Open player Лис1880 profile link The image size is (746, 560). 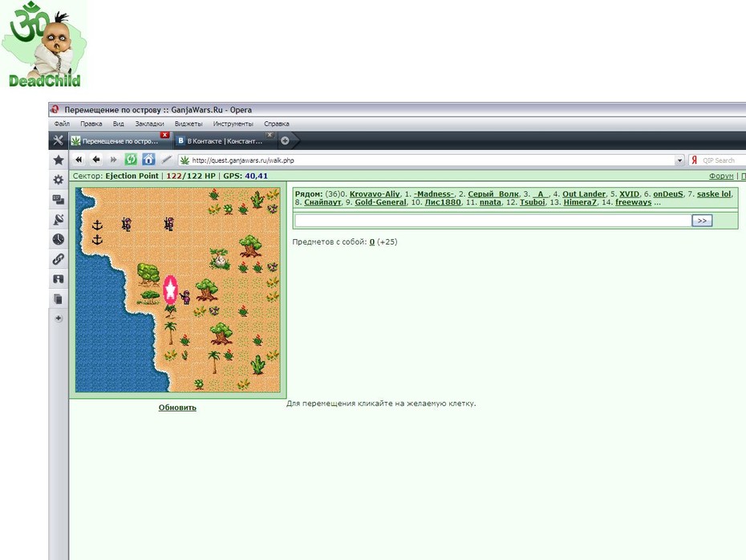tap(443, 202)
